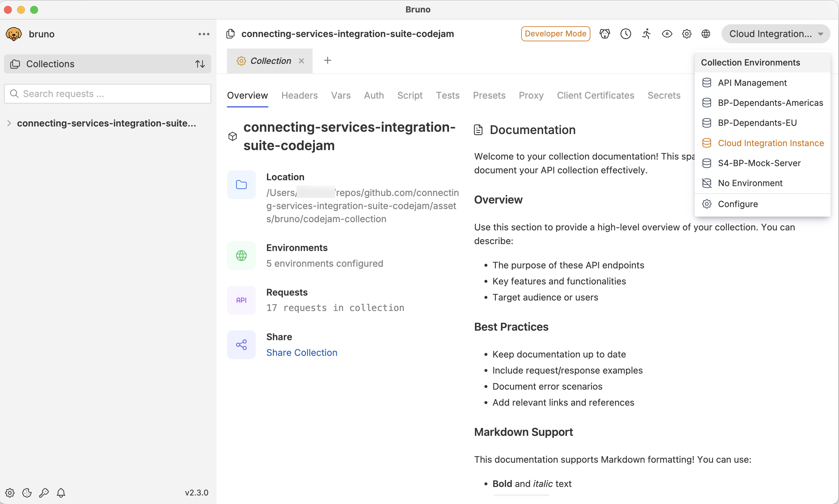The height and width of the screenshot is (504, 839).
Task: Click the cube icon beside collection name
Action: [x=233, y=136]
